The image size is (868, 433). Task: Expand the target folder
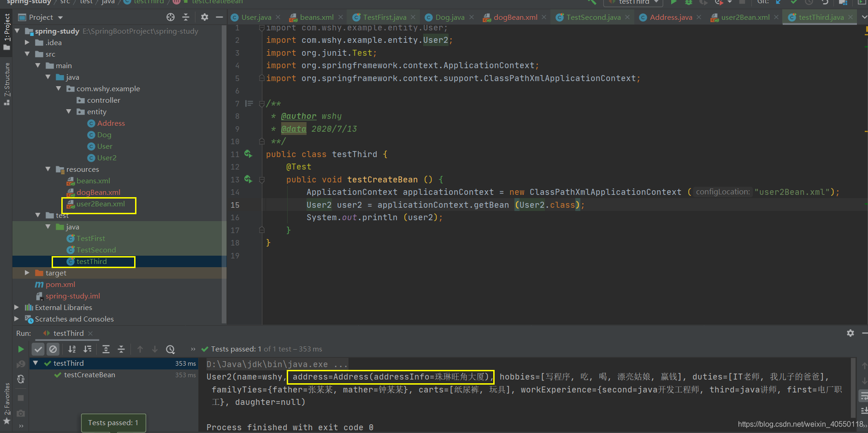[x=27, y=273]
